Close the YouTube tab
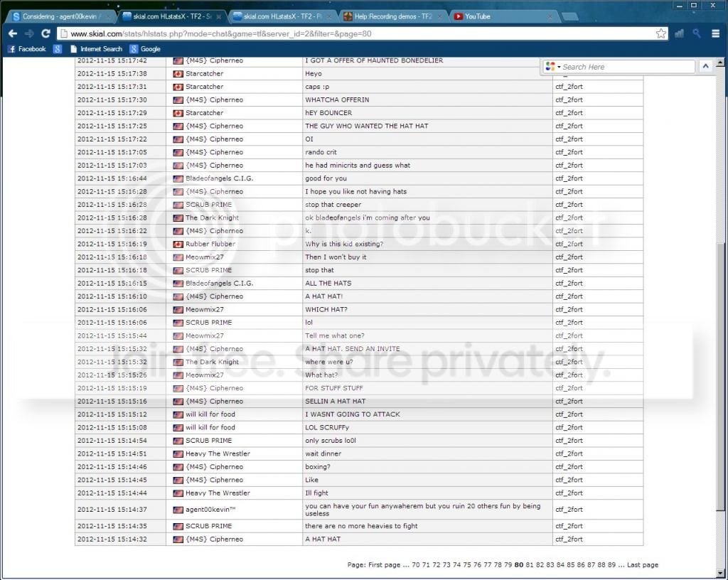 click(x=550, y=17)
